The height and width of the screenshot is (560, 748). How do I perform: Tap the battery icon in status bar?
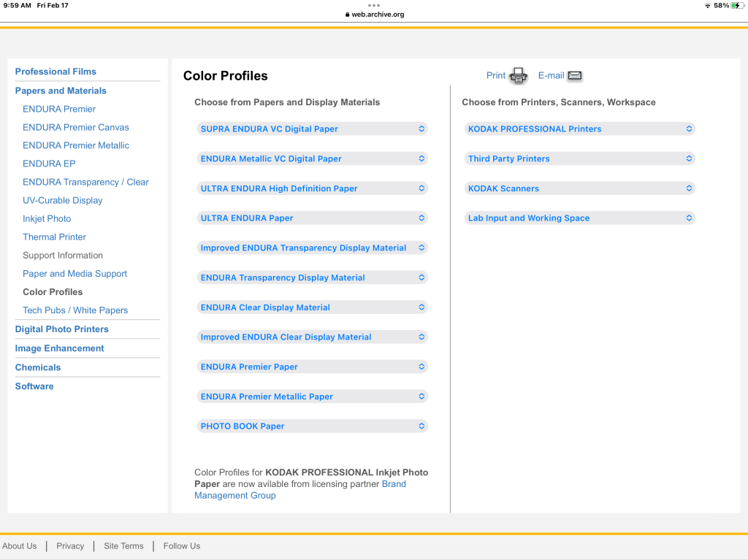[x=737, y=6]
